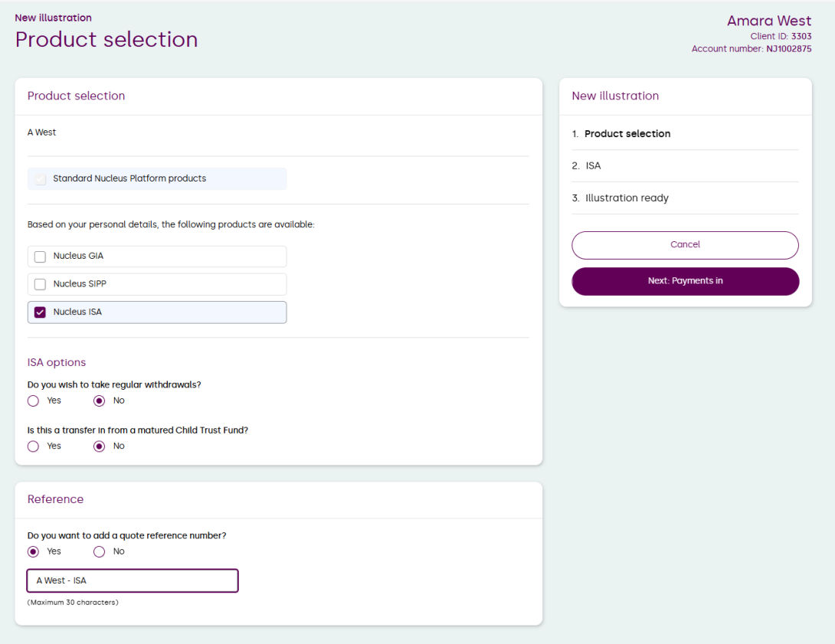Choose Yes for Child Trust Fund transfer
Screen dimensions: 835x644
click(33, 446)
